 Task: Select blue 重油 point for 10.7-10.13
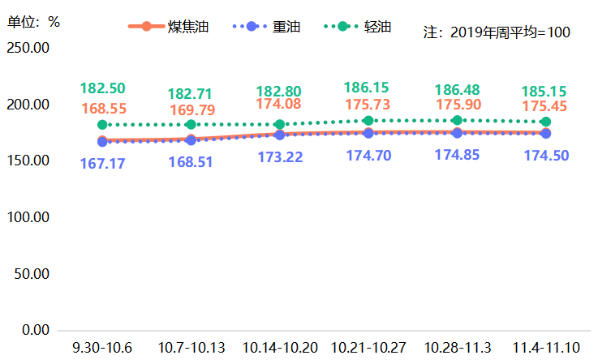pos(191,140)
